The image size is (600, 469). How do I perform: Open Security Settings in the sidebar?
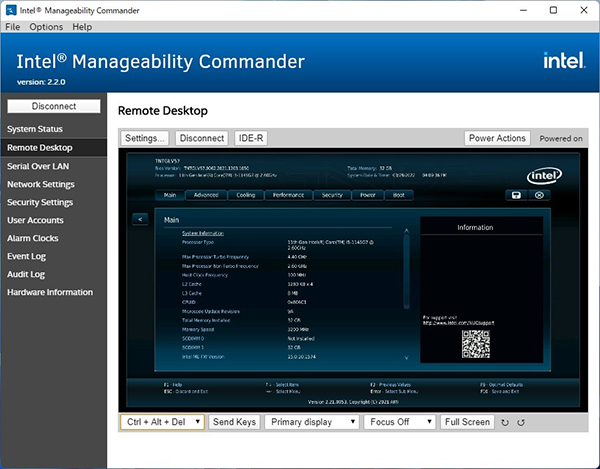point(54,202)
